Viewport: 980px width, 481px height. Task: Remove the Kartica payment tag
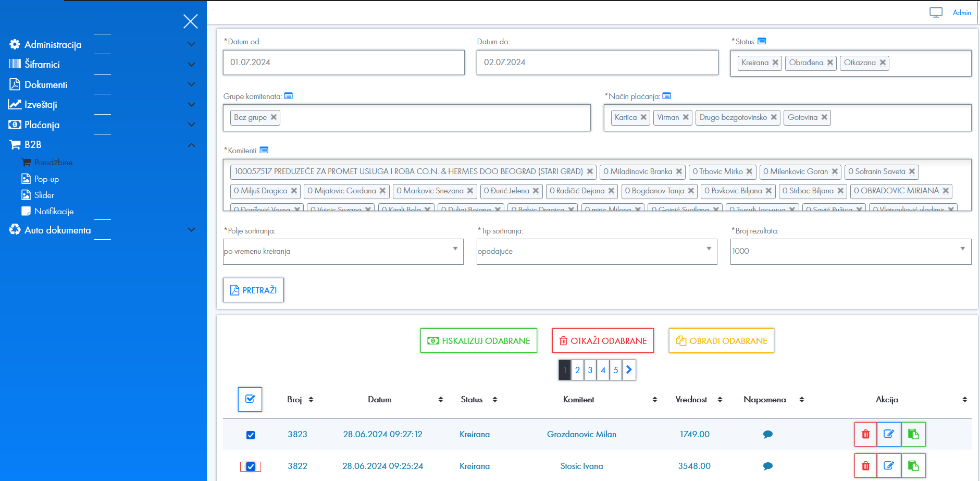point(643,117)
